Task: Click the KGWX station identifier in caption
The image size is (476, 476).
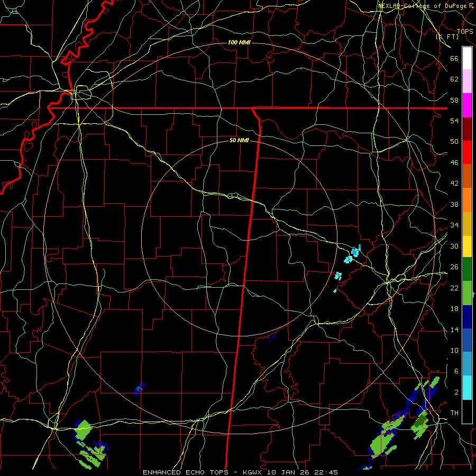Action: pyautogui.click(x=252, y=472)
